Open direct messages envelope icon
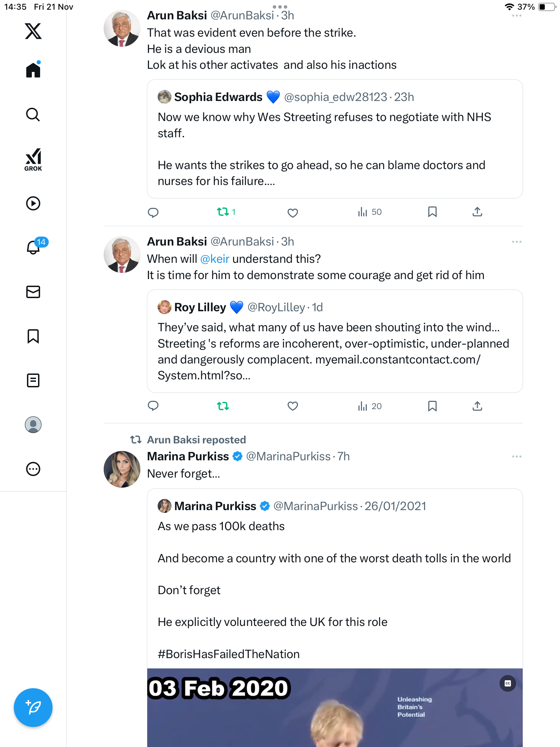The width and height of the screenshot is (560, 747). click(x=33, y=292)
